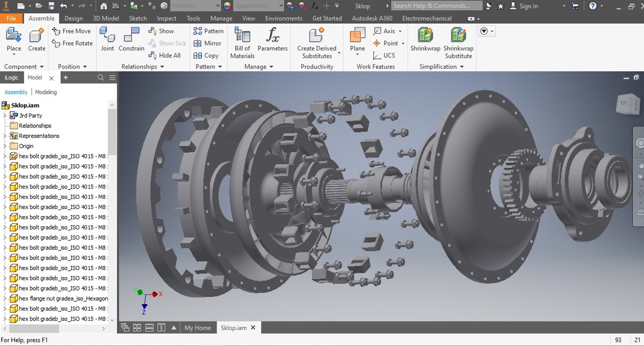This screenshot has height=346, width=644.
Task: Open the Help question mark icon
Action: pos(593,6)
